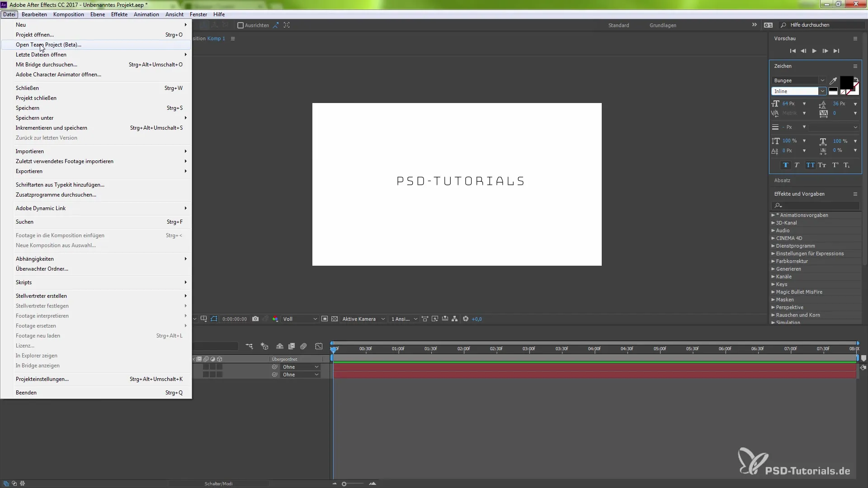This screenshot has height=488, width=868.
Task: Switch to the Standard workspace
Action: click(618, 25)
